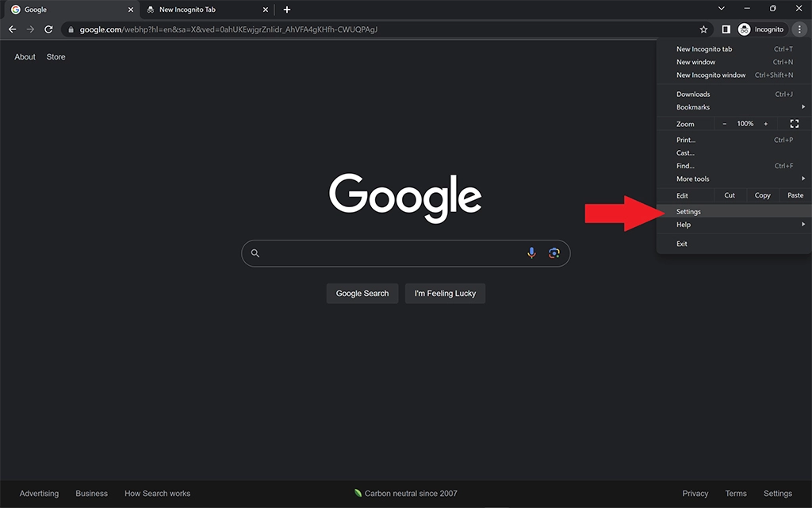Close the Google tab
This screenshot has width=812, height=508.
pyautogui.click(x=131, y=10)
